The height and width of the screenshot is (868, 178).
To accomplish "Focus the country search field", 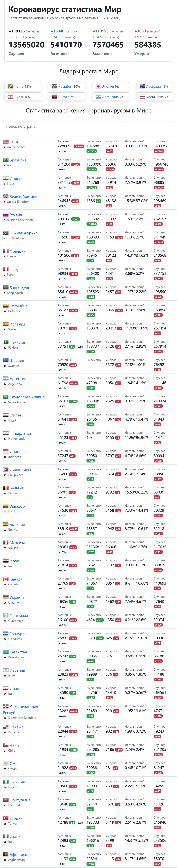I will pyautogui.click(x=89, y=126).
